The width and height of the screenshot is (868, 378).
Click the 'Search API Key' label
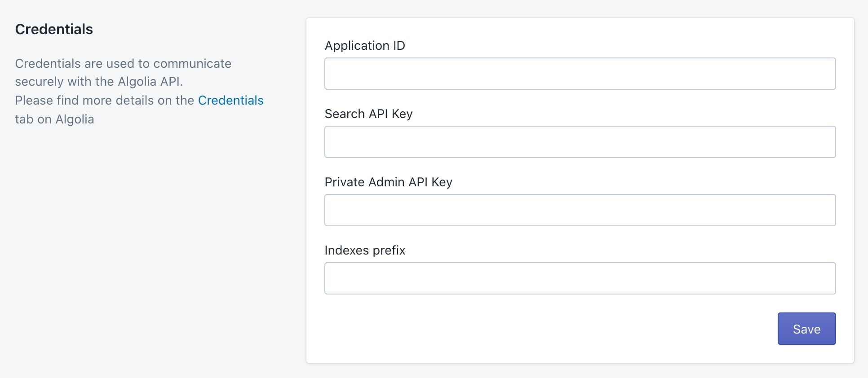pyautogui.click(x=368, y=114)
